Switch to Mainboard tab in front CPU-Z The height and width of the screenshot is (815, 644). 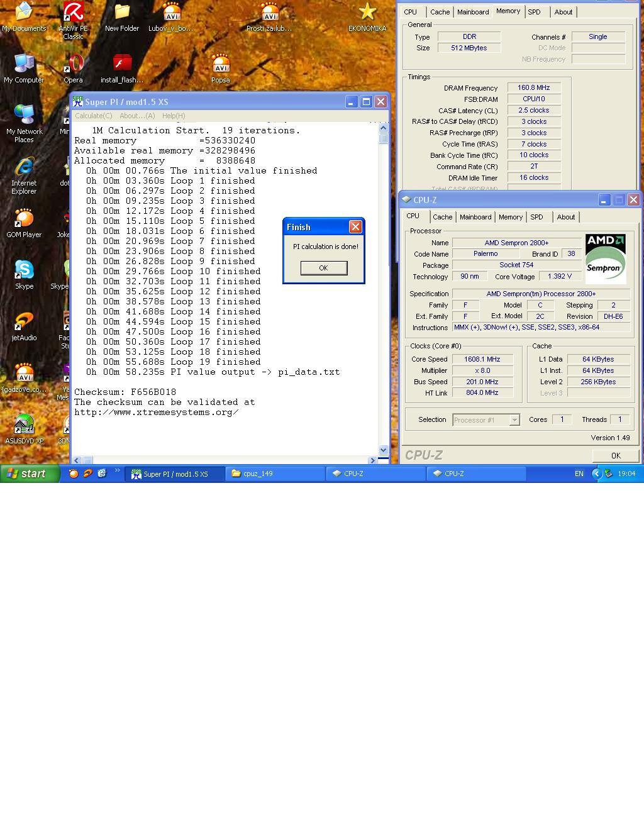click(475, 217)
